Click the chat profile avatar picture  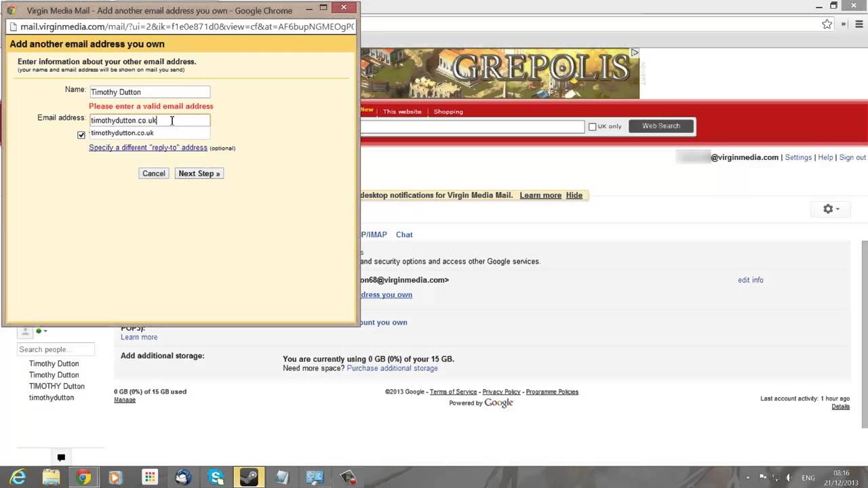click(x=25, y=331)
